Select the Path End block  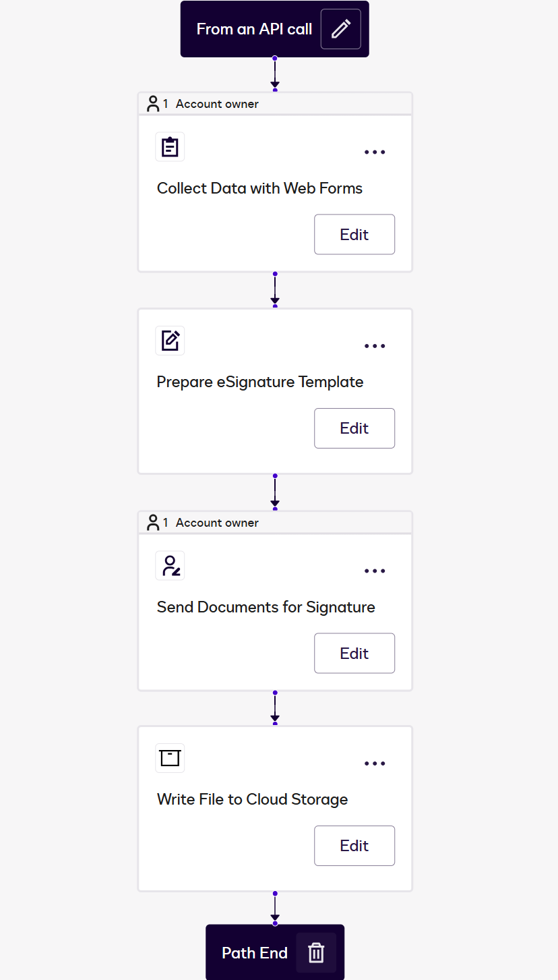click(x=254, y=952)
